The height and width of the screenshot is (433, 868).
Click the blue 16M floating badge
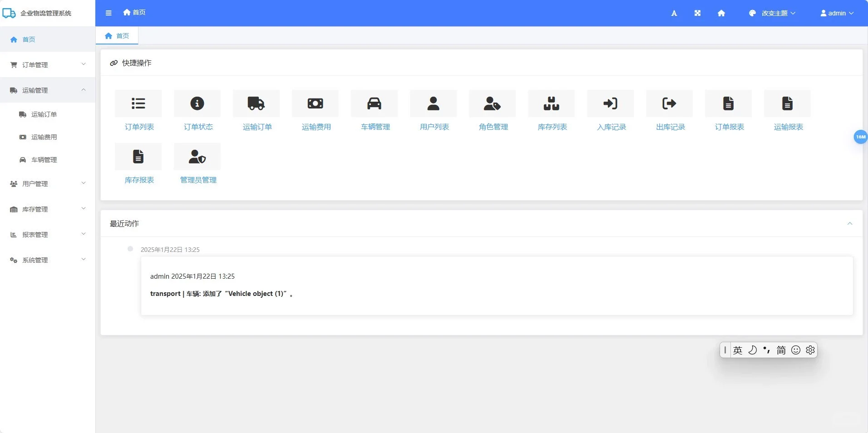click(x=861, y=137)
